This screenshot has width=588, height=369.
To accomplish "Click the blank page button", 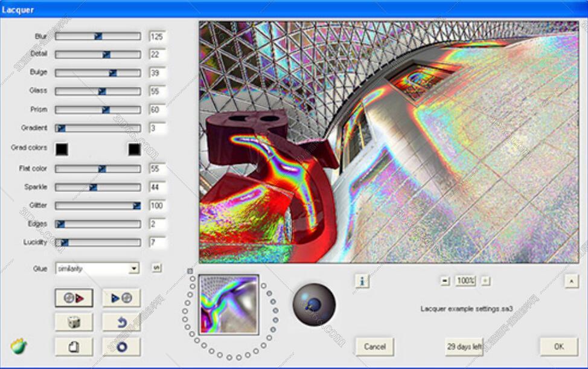I will pos(74,347).
